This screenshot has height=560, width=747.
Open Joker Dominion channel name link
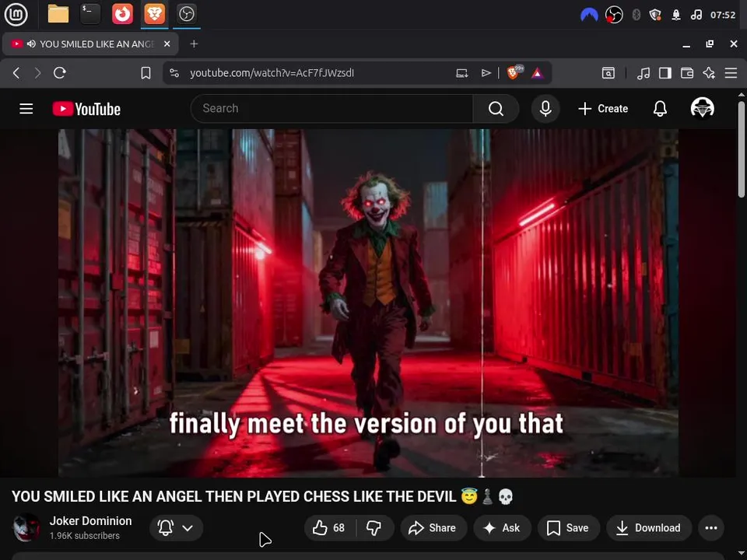tap(90, 521)
